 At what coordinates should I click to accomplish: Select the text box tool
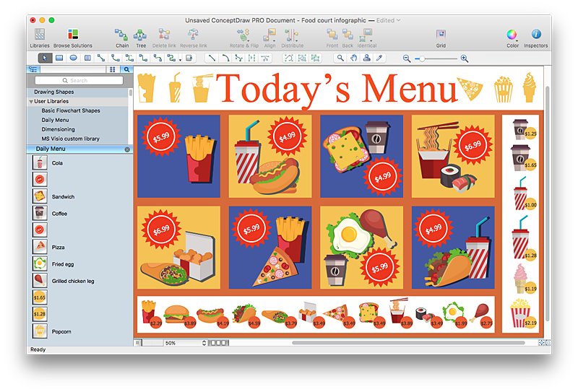click(x=87, y=58)
